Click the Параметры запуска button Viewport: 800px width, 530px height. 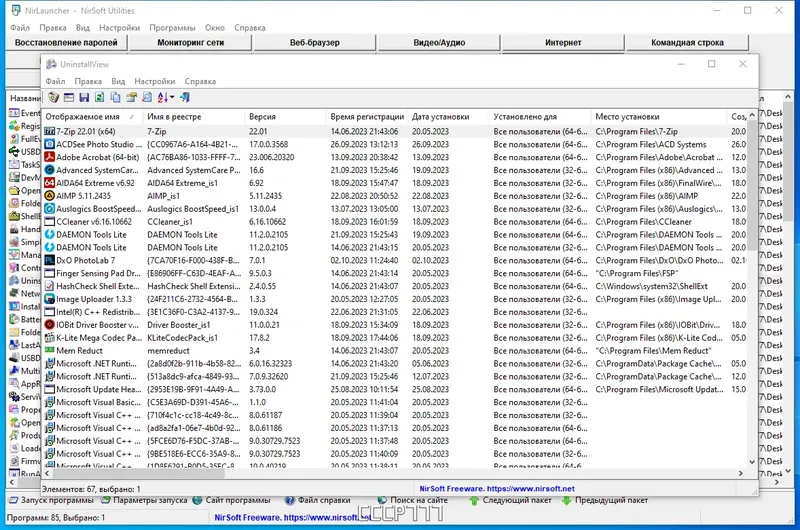tap(144, 500)
